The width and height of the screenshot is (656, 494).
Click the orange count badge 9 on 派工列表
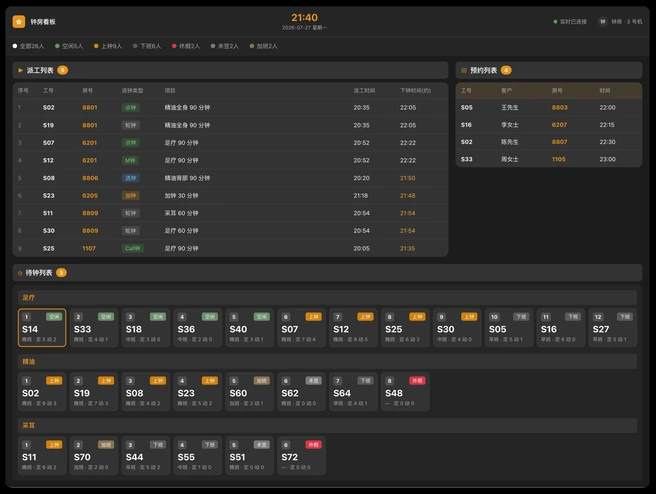coord(62,70)
